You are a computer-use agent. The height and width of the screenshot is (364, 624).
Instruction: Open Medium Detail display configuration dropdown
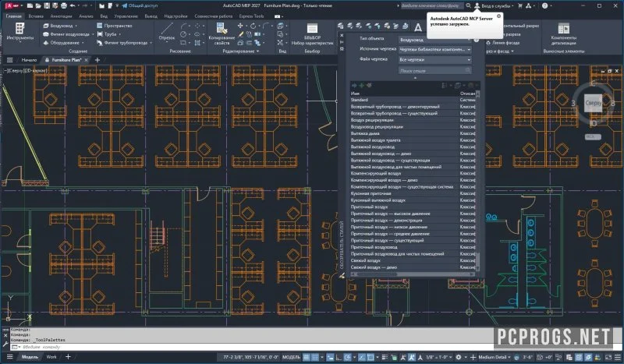(x=495, y=357)
